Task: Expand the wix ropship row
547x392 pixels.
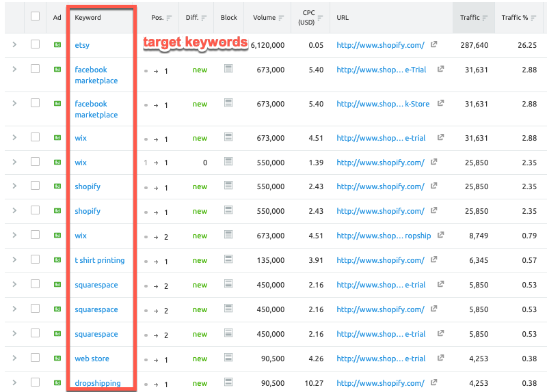Action: tap(14, 235)
